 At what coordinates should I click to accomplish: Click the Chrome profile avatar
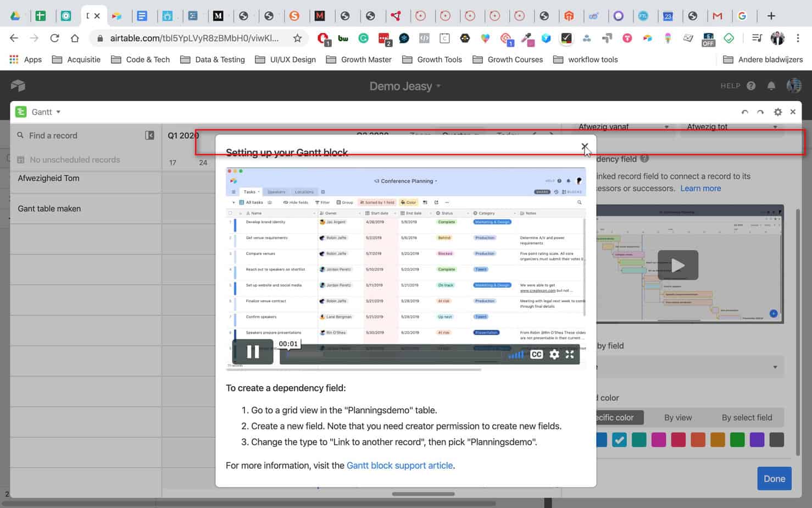pos(777,38)
